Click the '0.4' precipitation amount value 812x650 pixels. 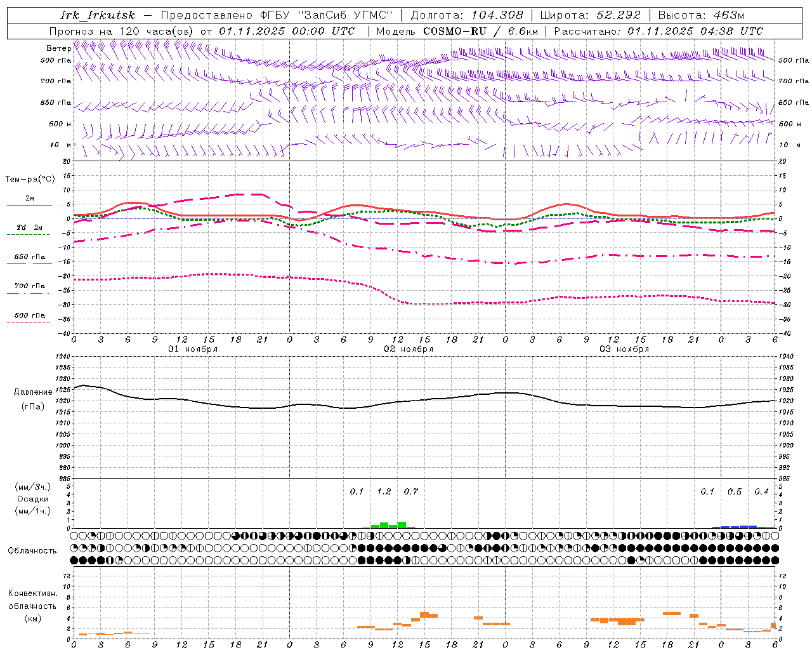tap(761, 491)
